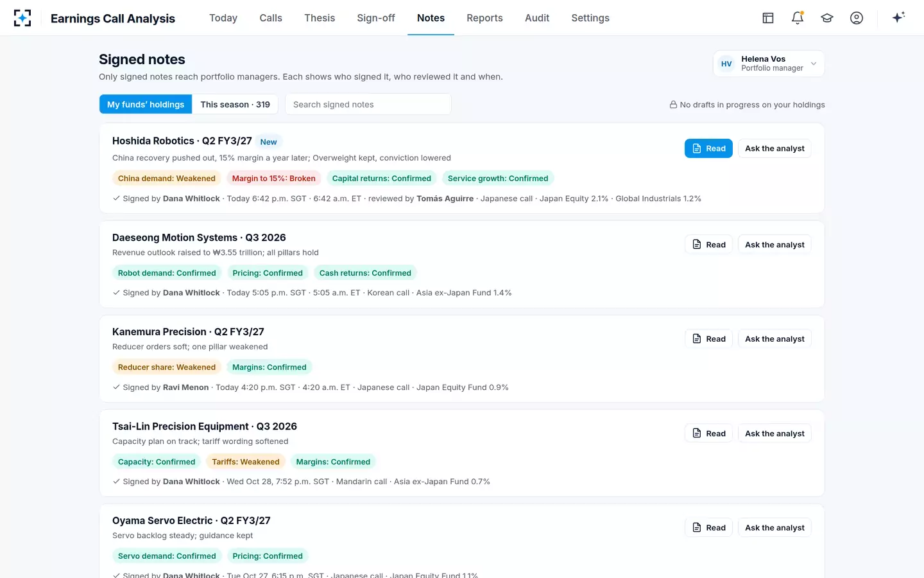Focus the Search signed notes field
Screen dimensions: 924x578
(x=368, y=104)
